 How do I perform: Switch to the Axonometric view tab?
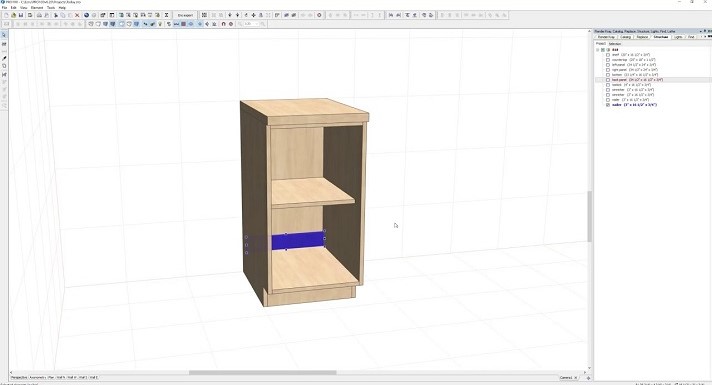(37, 377)
